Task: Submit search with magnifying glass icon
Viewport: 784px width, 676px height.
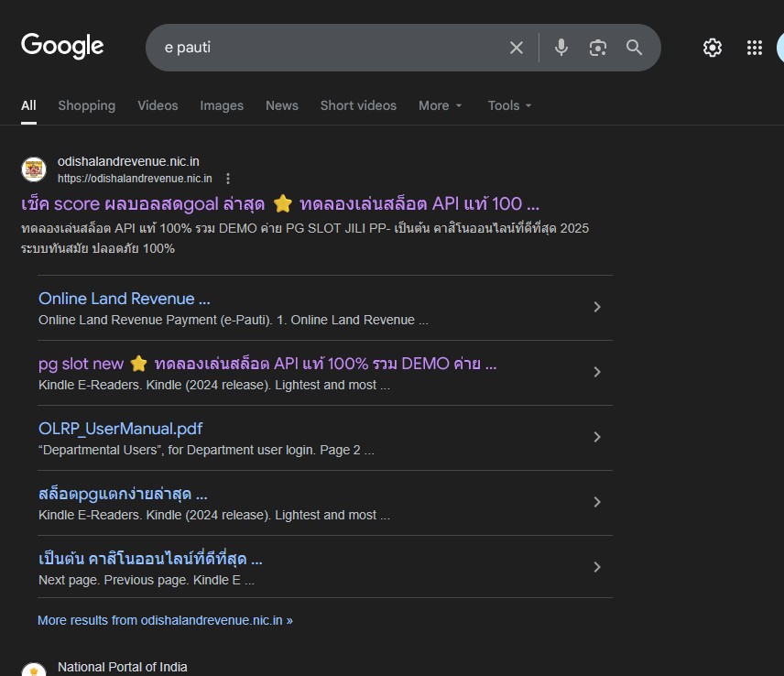Action: [x=634, y=48]
